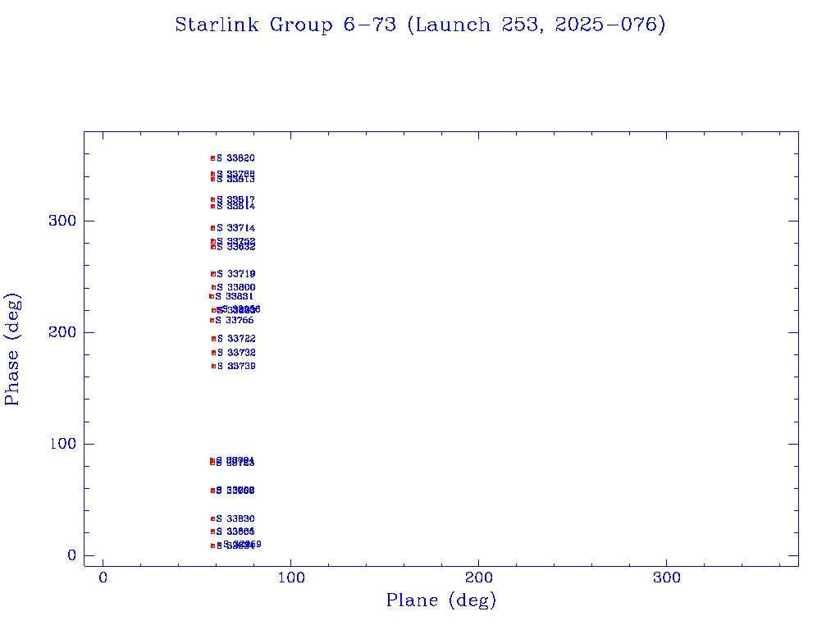Select the 'S 33766' satellite label
This screenshot has width=840, height=630.
(235, 321)
